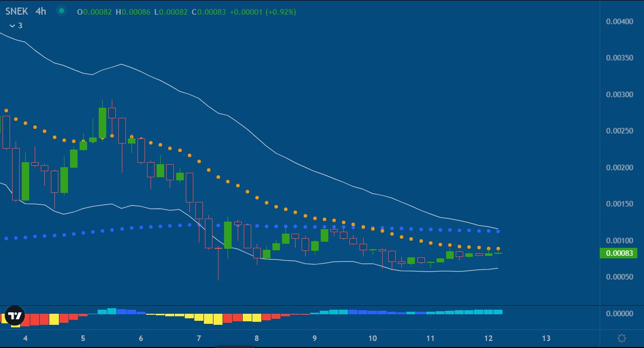Click the 0.00400 price axis label

coord(619,22)
